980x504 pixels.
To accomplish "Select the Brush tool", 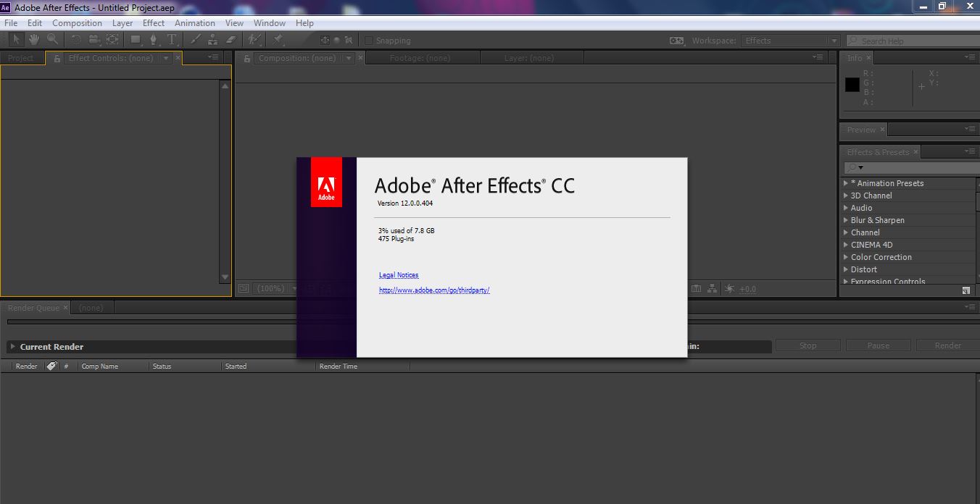I will pos(195,40).
